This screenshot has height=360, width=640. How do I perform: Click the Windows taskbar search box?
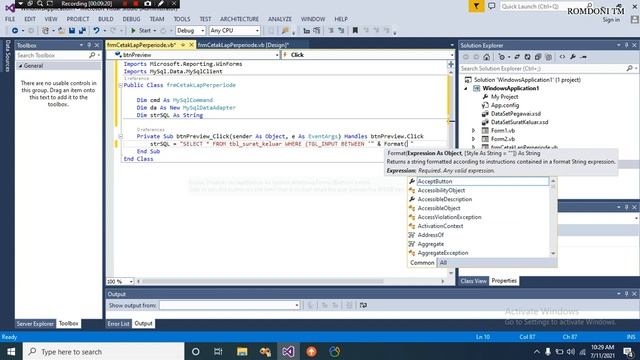pyautogui.click(x=103, y=351)
